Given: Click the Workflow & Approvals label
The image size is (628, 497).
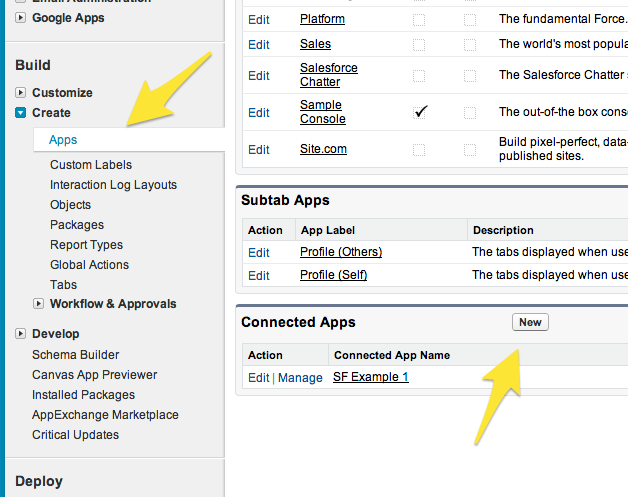Looking at the screenshot, I should tap(113, 304).
